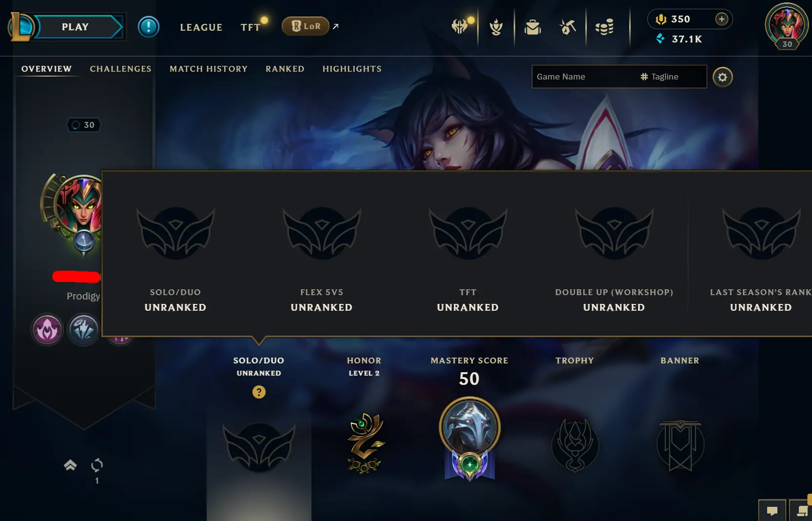Open the Collection backpack icon

point(533,27)
